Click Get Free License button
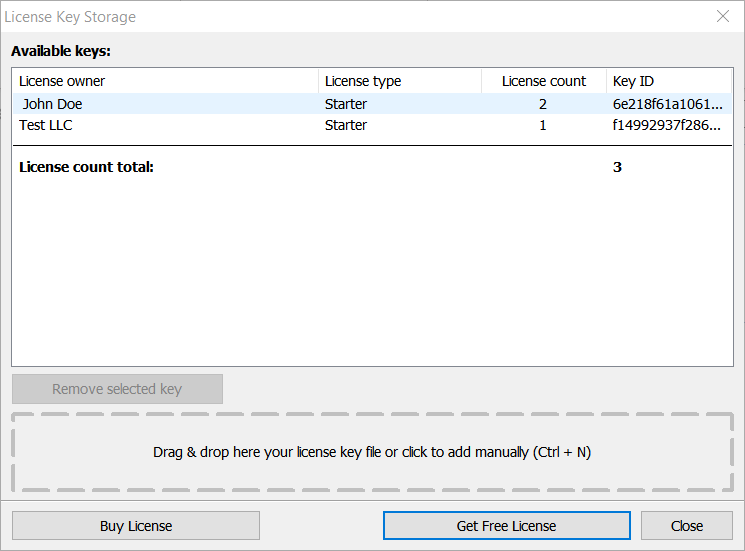The image size is (745, 551). pyautogui.click(x=506, y=526)
